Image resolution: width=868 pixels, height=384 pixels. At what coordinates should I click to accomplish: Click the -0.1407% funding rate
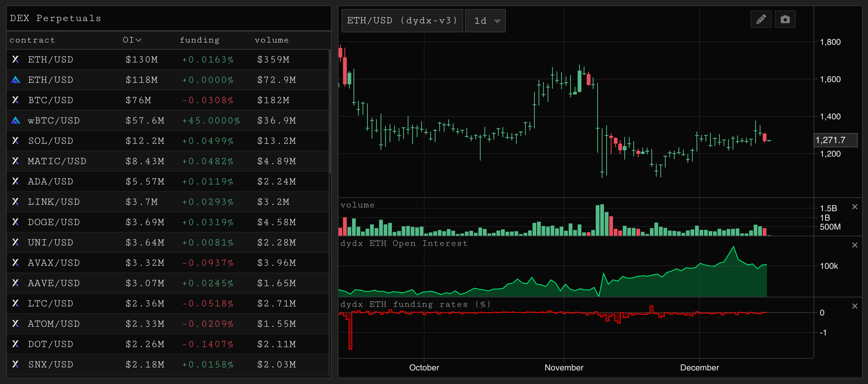pyautogui.click(x=208, y=344)
